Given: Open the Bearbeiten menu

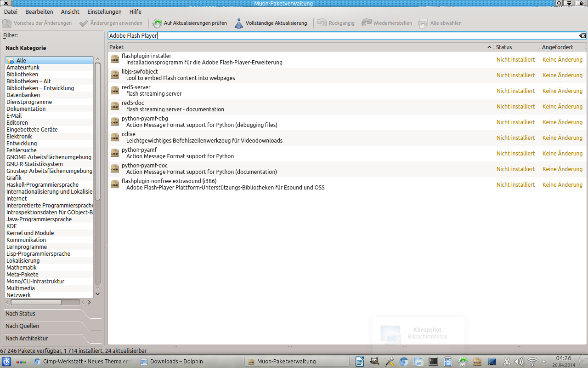Looking at the screenshot, I should point(39,11).
